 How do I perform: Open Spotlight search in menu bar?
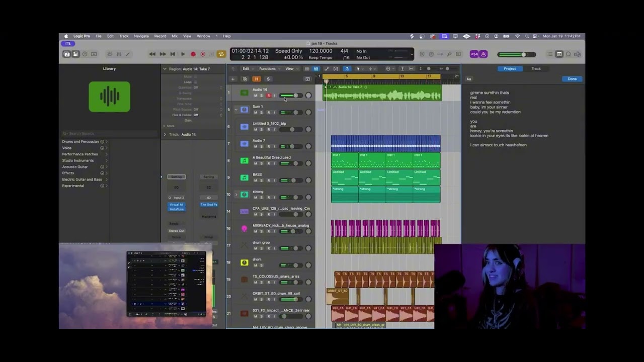527,36
